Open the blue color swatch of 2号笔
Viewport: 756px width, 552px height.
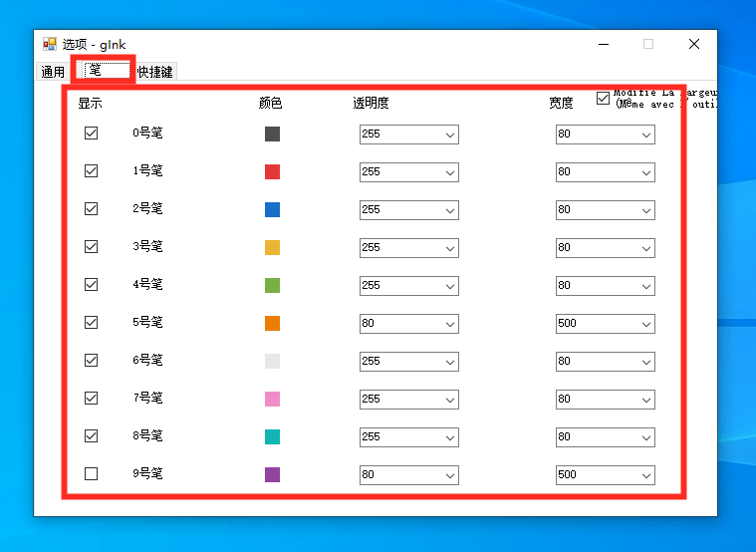coord(272,210)
